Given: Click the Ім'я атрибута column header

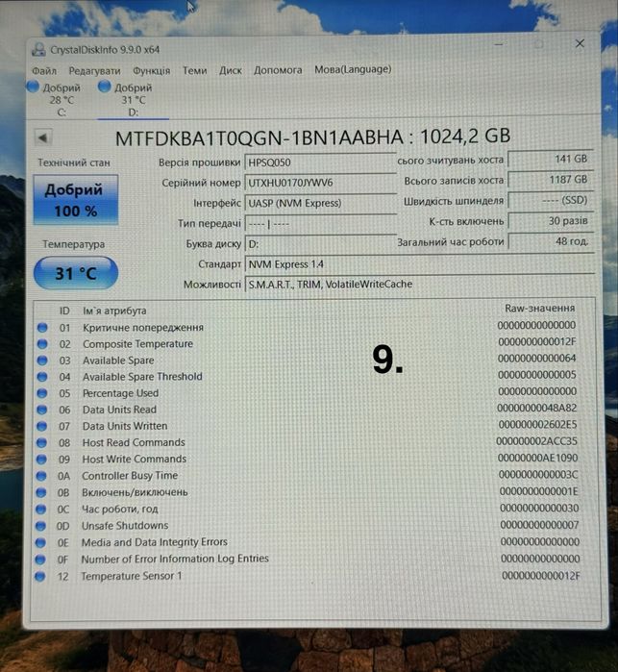Looking at the screenshot, I should [x=114, y=311].
